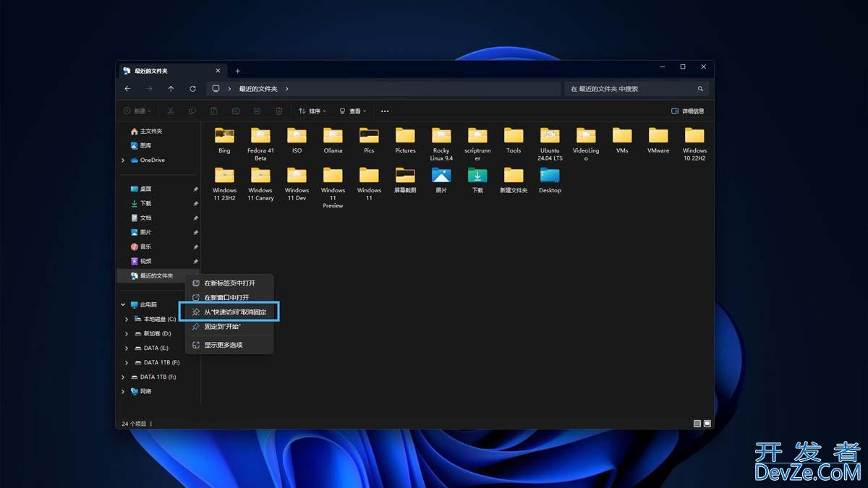This screenshot has height=488, width=868.
Task: Click the Copy icon in toolbar
Action: pyautogui.click(x=192, y=111)
